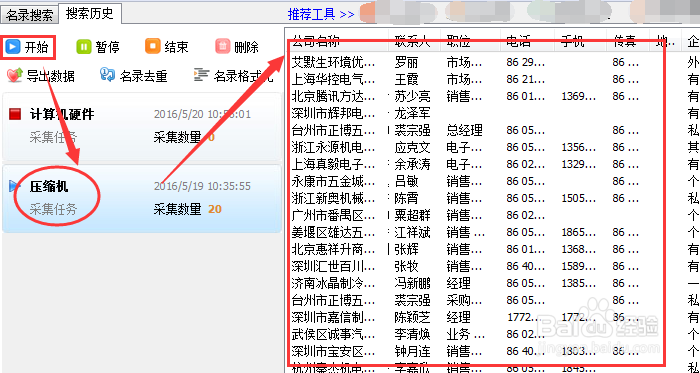
Task: Click the mobile cell 1369…
Action: pyautogui.click(x=578, y=96)
